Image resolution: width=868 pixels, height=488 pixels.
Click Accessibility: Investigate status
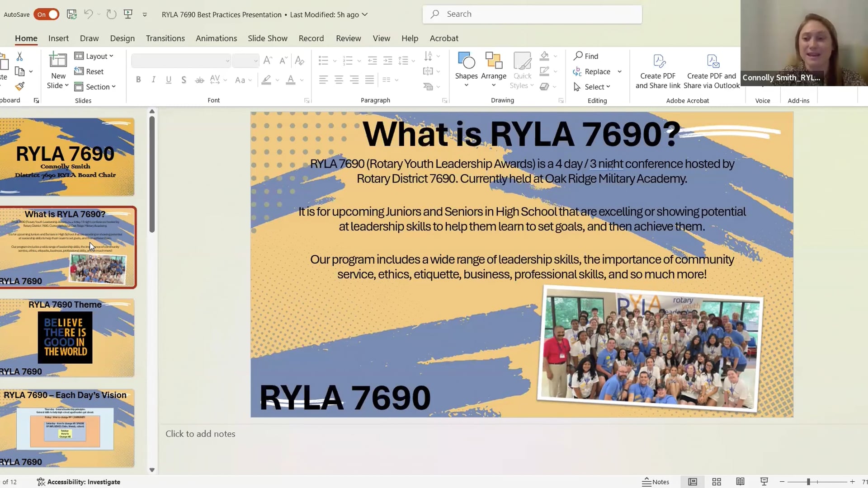pos(79,482)
